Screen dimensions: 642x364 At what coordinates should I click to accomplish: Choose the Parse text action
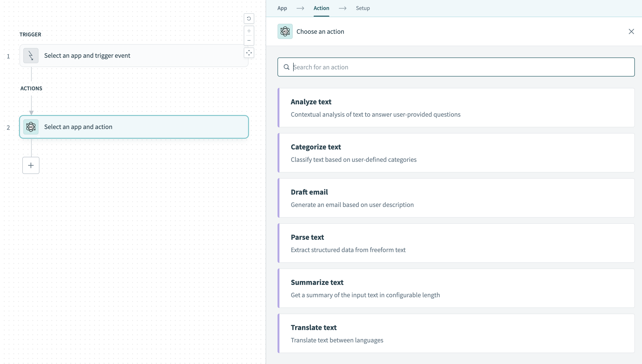456,243
